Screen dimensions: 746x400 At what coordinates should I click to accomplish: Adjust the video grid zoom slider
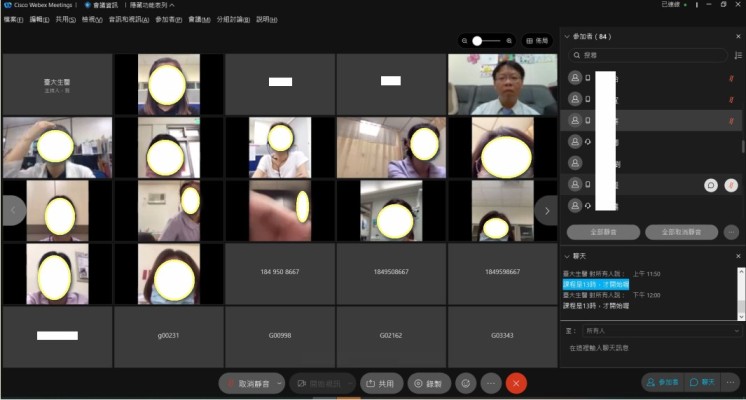[x=486, y=41]
